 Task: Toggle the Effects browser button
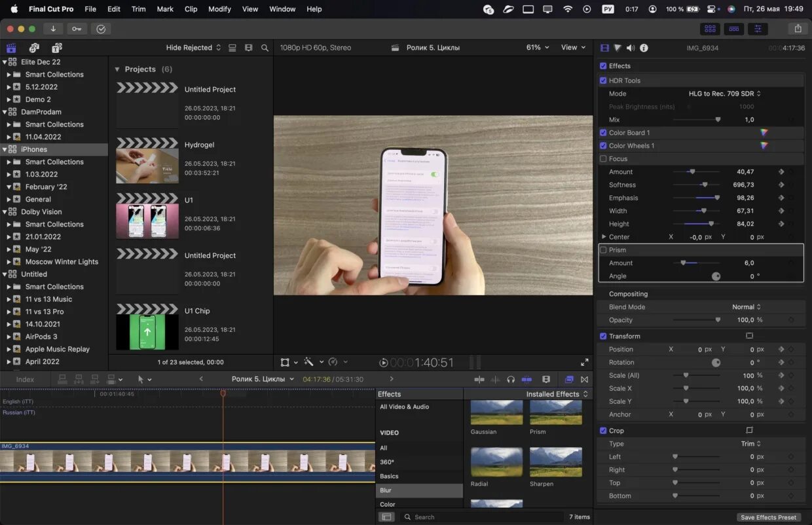[x=568, y=380]
